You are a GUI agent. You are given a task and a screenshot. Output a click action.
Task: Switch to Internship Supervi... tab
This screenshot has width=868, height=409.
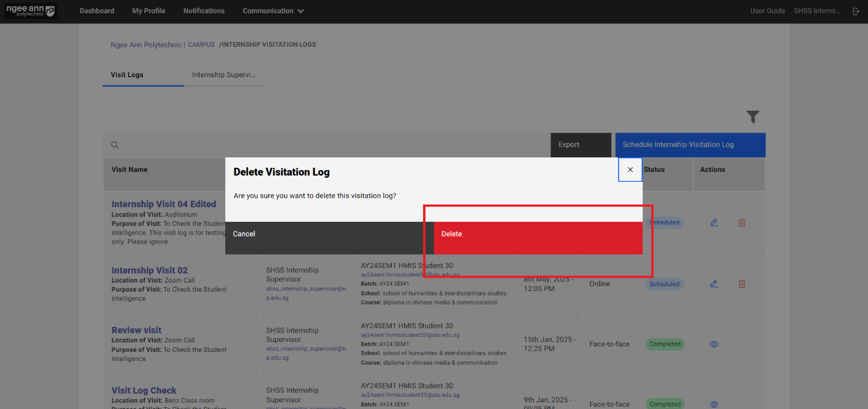[x=224, y=75]
